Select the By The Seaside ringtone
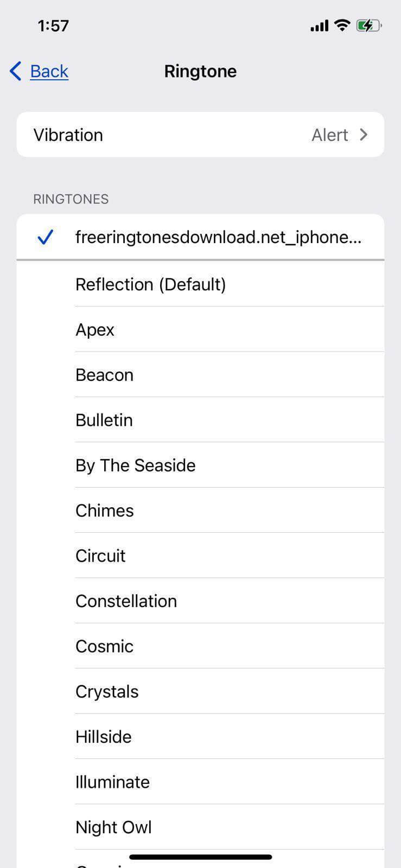The image size is (401, 868). (135, 465)
